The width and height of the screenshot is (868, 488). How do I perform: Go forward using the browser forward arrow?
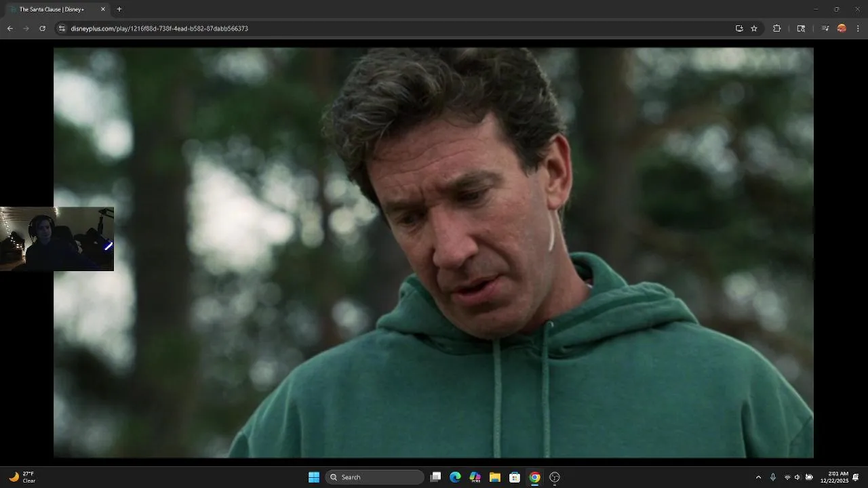[26, 28]
